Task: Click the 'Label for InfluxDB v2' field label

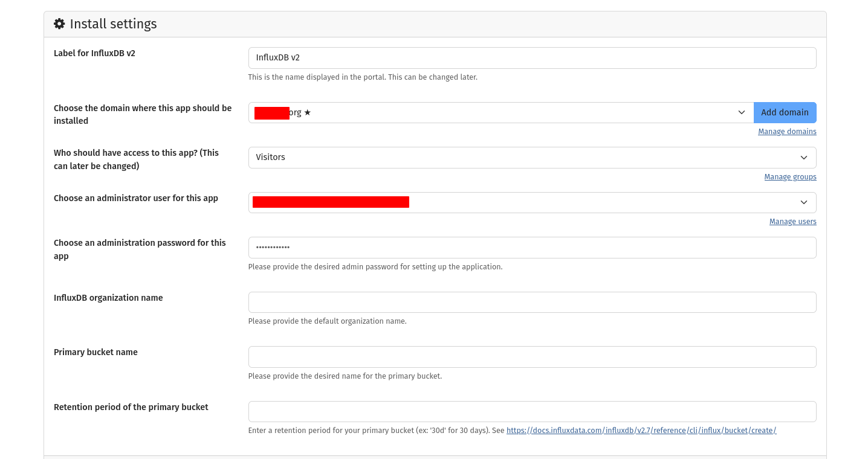Action: pyautogui.click(x=94, y=53)
